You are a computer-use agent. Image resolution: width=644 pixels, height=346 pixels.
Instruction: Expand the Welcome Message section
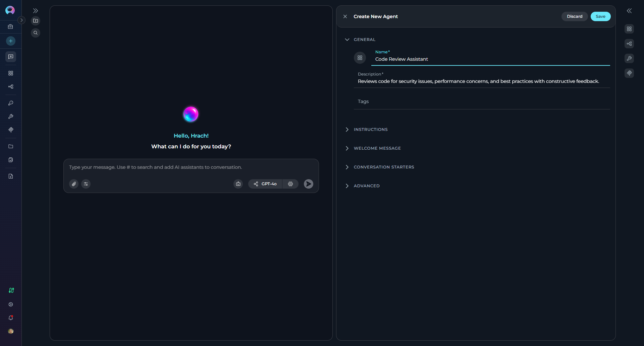[377, 148]
